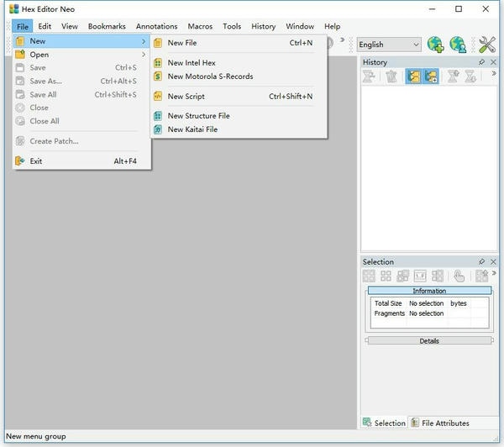Click the New Script code icon
This screenshot has height=447, width=504.
click(158, 96)
